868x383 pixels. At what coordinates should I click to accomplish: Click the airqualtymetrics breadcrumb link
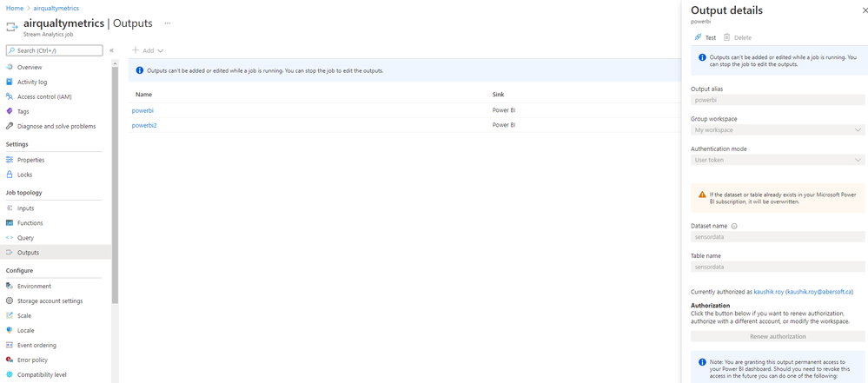coord(56,9)
